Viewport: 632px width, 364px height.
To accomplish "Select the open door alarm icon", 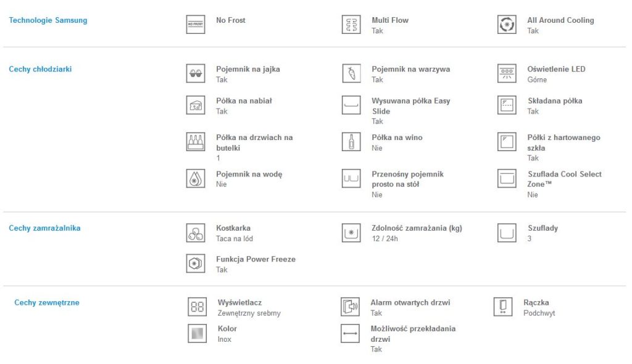I will pos(351,307).
